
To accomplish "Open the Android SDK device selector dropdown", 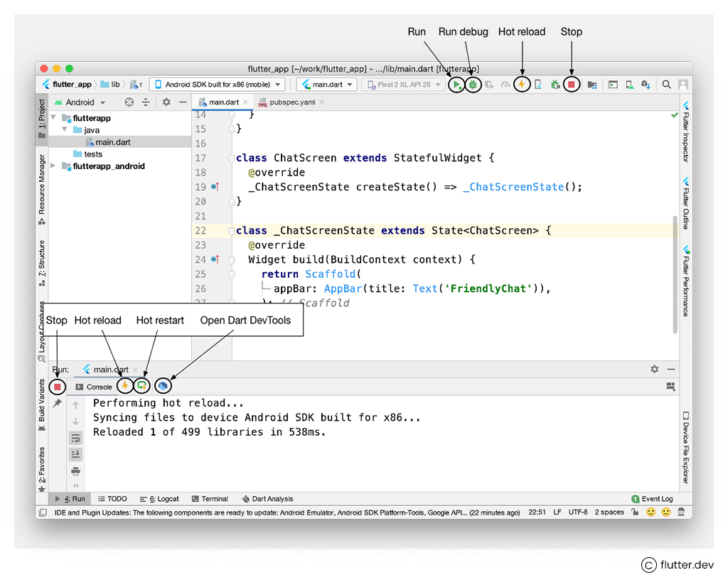I will pos(218,85).
